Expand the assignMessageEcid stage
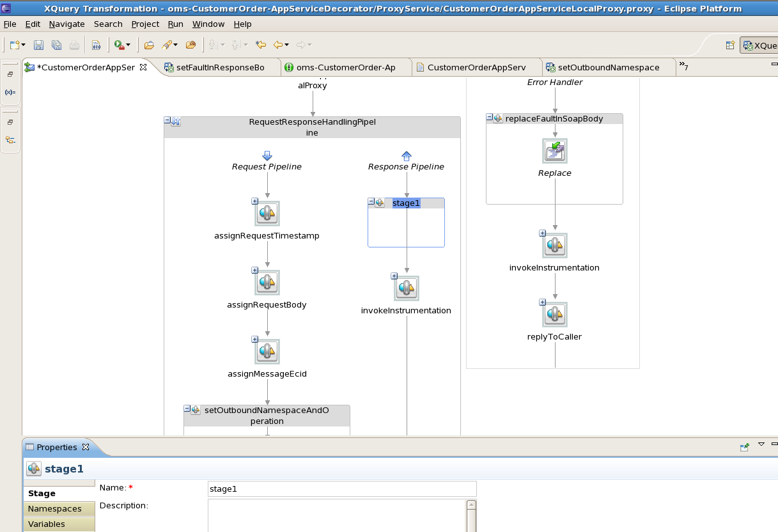Screen dimensions: 778x532 pyautogui.click(x=254, y=339)
